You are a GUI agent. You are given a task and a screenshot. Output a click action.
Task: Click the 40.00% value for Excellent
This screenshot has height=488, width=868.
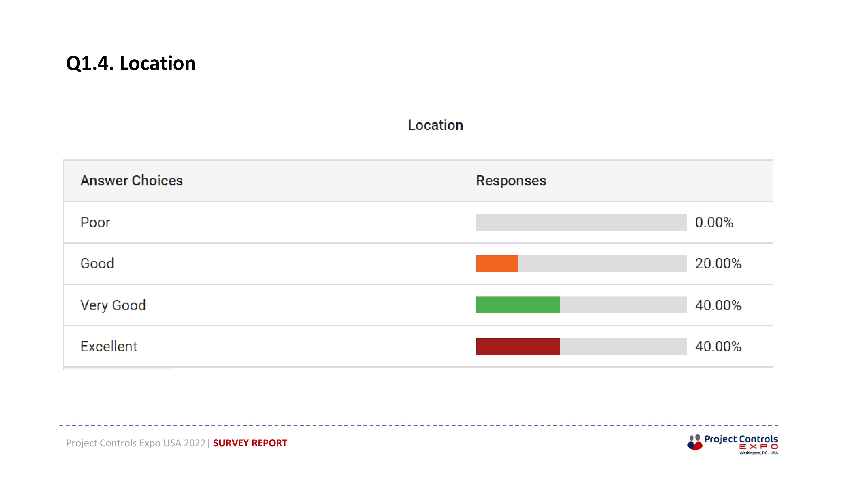(718, 346)
